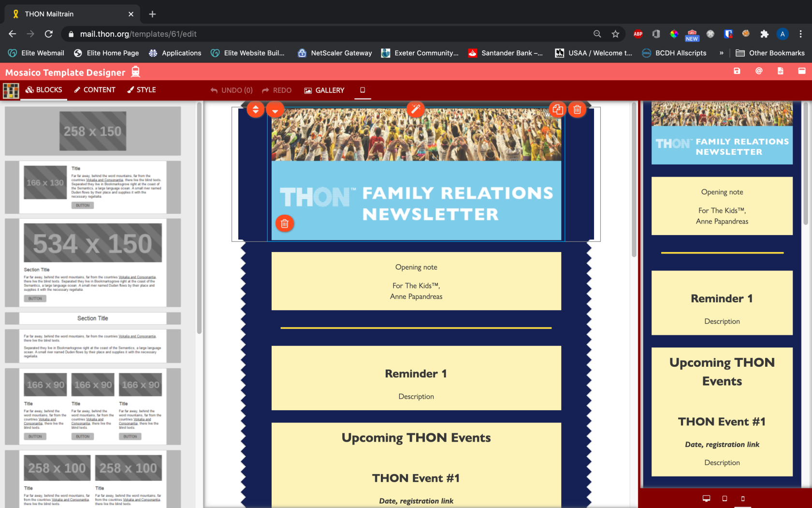Show more bookmarks with the chevron
812x508 pixels.
coord(721,53)
